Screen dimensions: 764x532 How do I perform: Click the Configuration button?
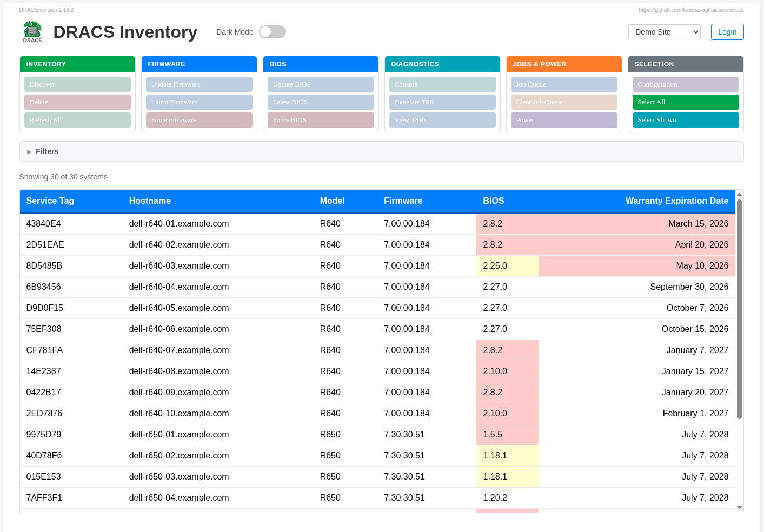tap(686, 84)
